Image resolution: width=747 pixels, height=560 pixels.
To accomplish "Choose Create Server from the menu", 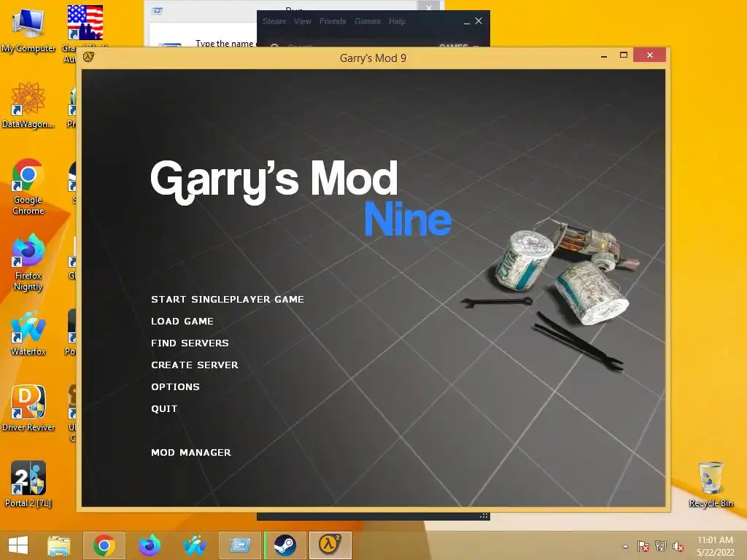I will pos(194,365).
